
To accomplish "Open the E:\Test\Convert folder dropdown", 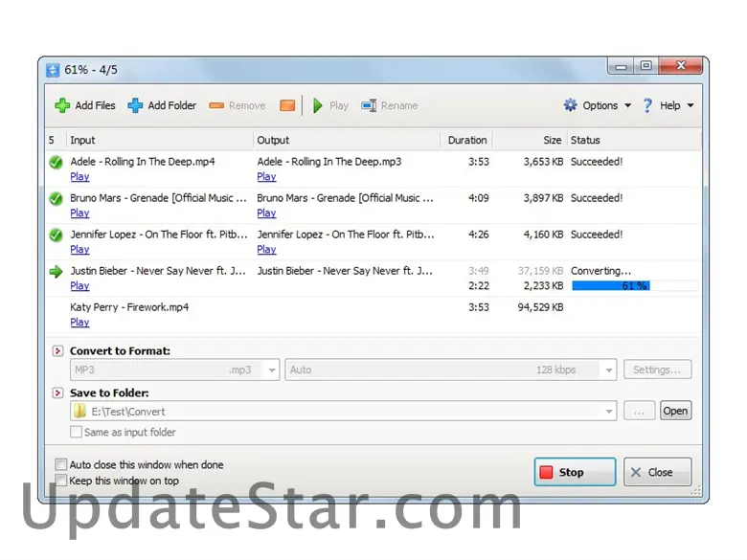I will [609, 412].
